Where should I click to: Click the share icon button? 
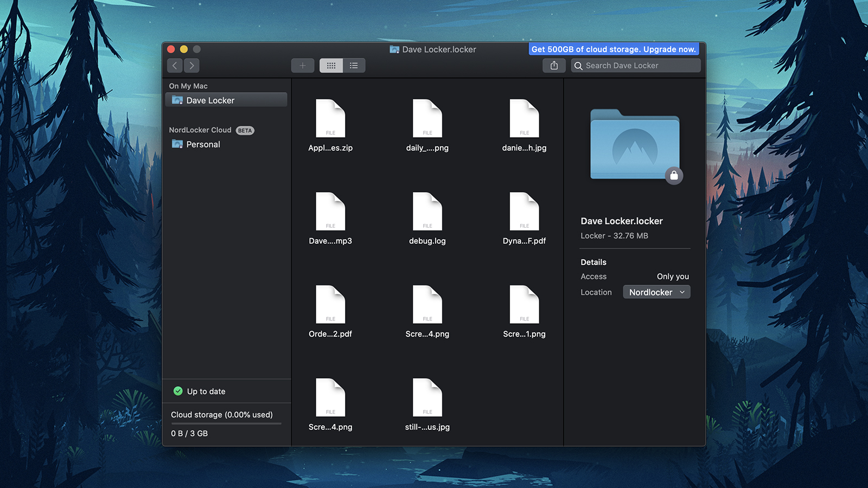(554, 66)
